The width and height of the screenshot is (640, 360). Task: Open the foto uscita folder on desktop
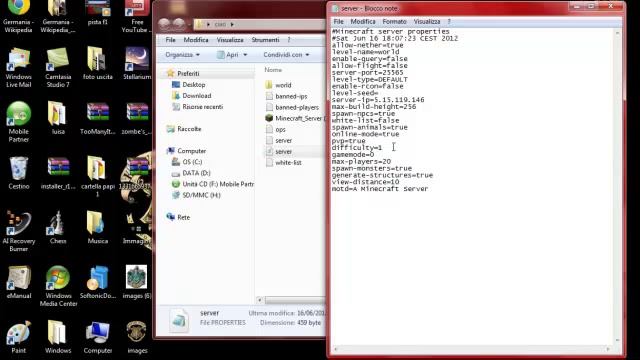click(x=98, y=63)
